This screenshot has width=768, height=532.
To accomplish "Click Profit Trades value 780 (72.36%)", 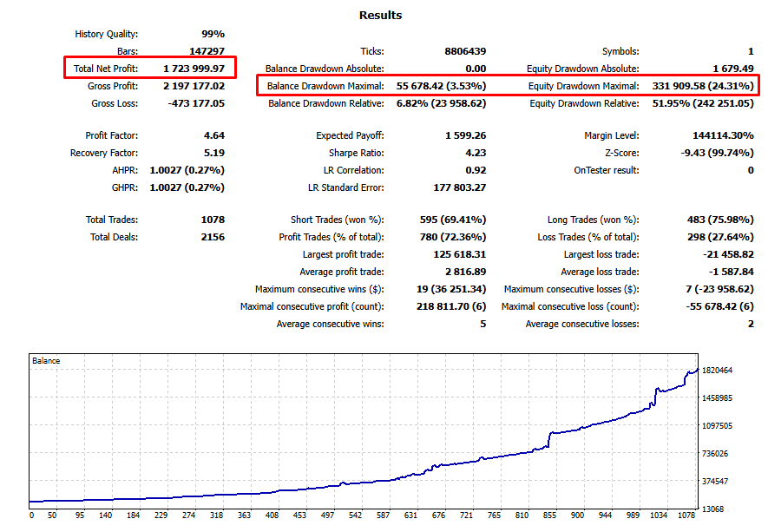I will click(x=453, y=237).
